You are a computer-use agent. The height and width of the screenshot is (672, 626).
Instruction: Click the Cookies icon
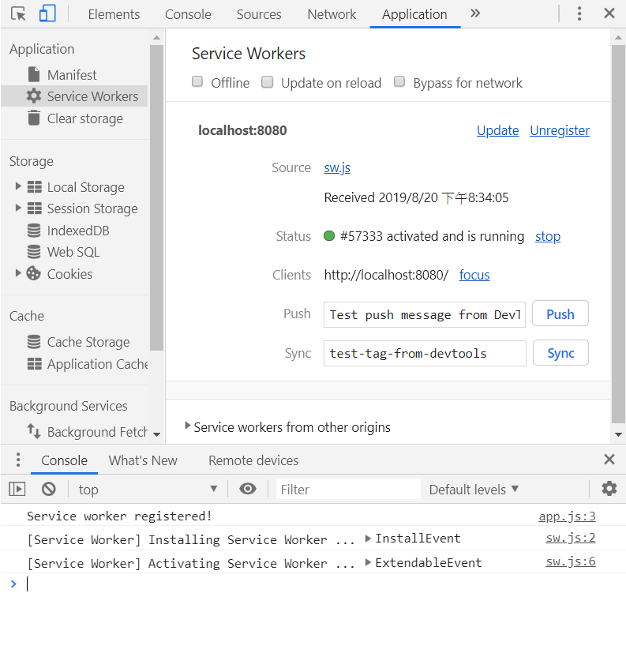(33, 273)
